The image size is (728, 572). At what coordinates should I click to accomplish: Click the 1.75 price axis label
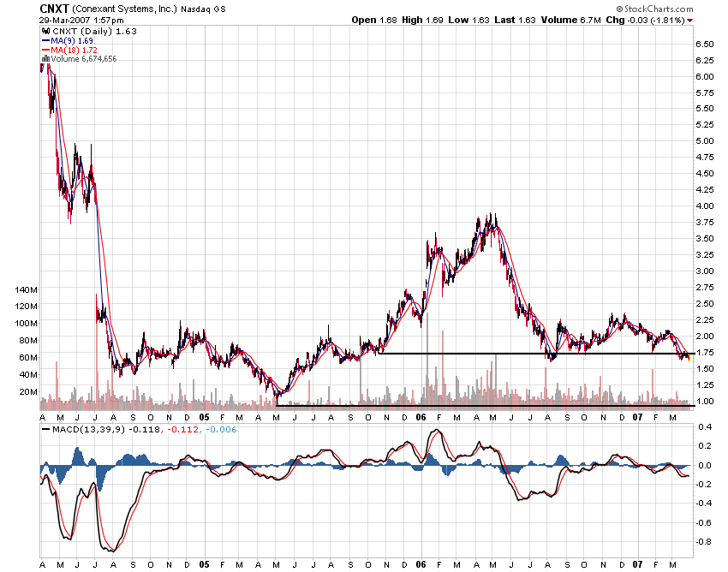(704, 353)
